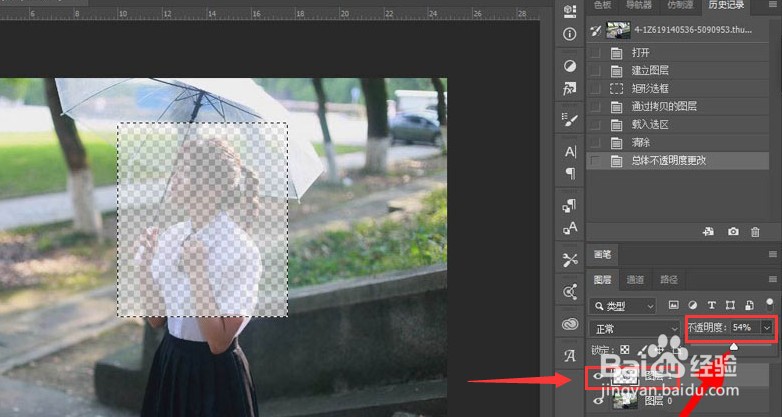Filter layers by pixel layer icon
The image size is (782, 417).
coord(674,305)
